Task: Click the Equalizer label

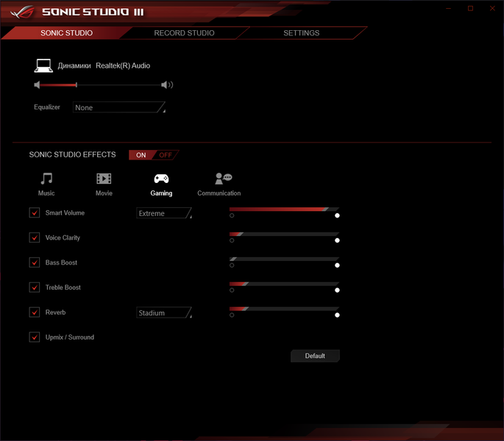Action: [x=47, y=107]
